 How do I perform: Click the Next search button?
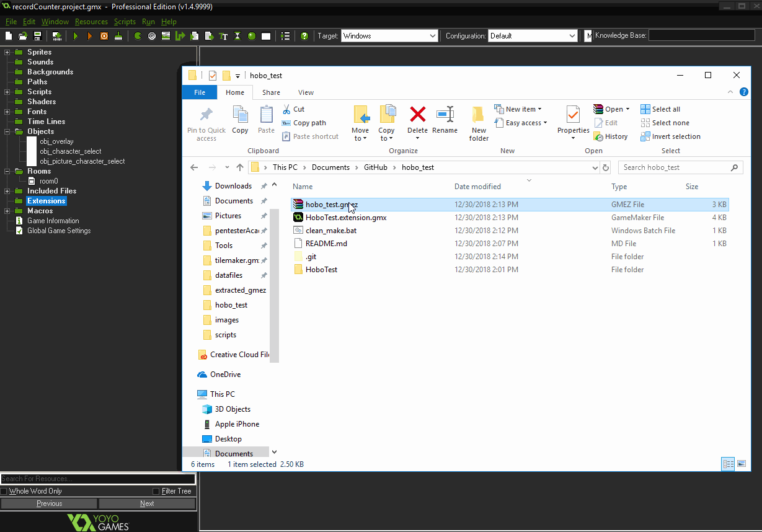point(147,503)
